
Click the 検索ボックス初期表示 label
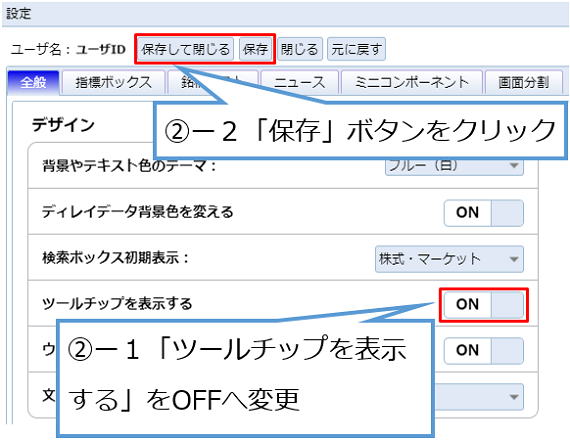[116, 258]
